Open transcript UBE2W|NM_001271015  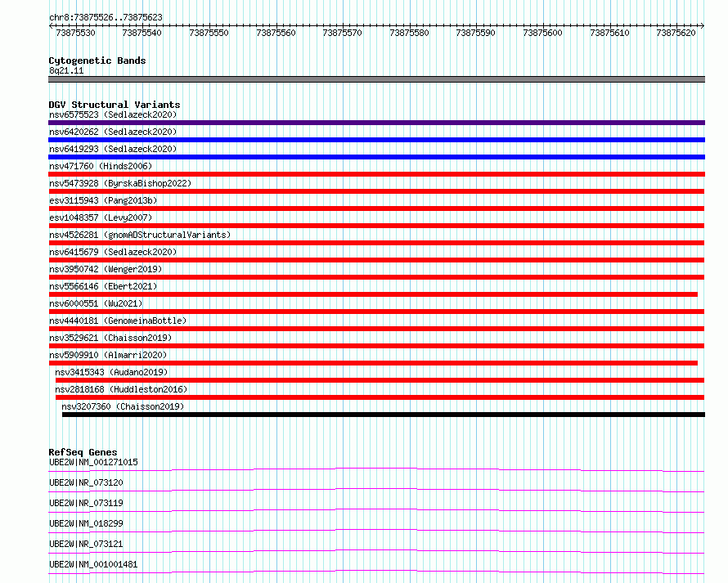pyautogui.click(x=93, y=462)
